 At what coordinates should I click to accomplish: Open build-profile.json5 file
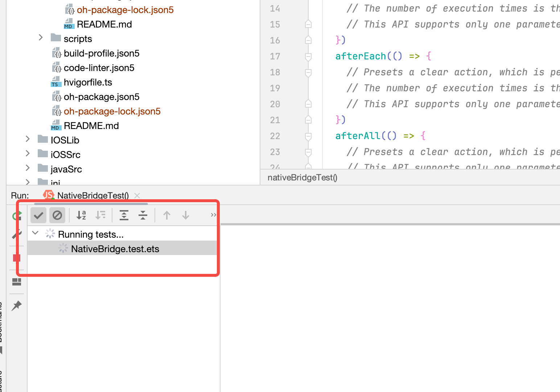click(x=102, y=53)
